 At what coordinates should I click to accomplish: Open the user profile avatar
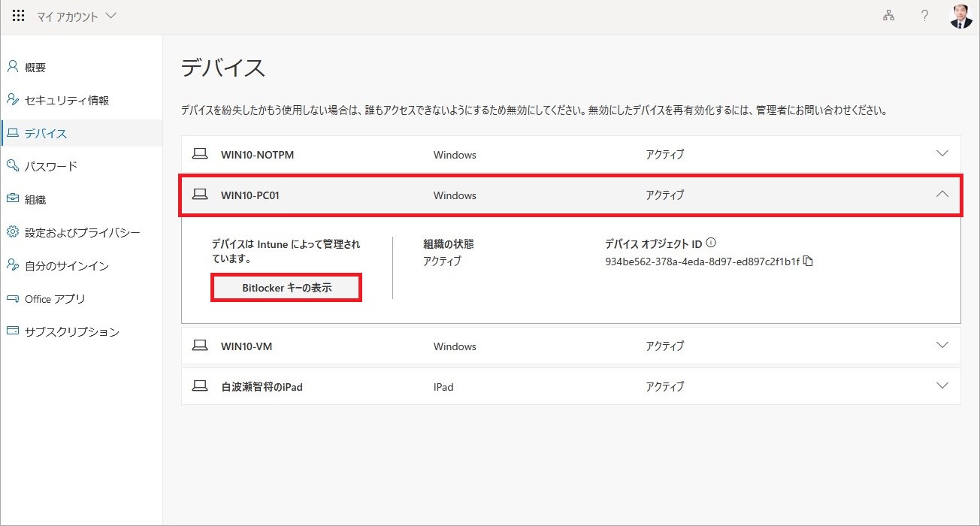[x=961, y=16]
